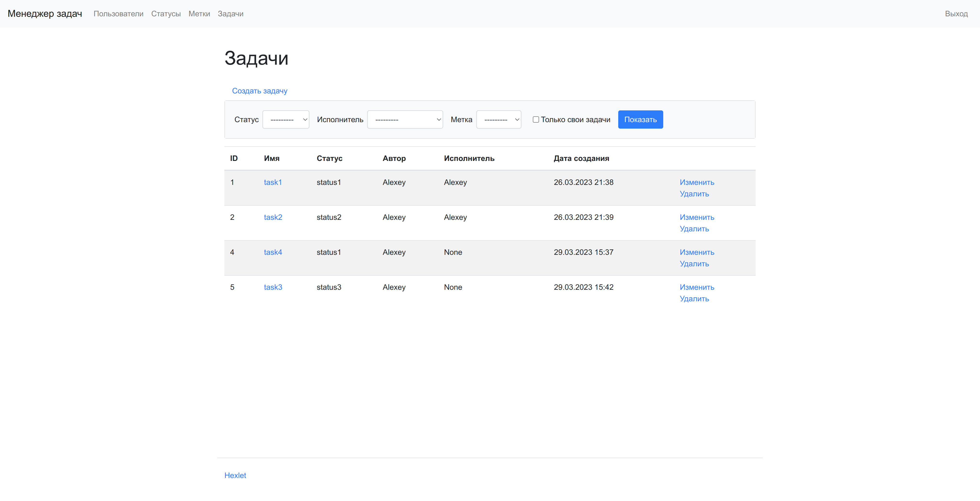Open the task2 details link

[273, 217]
